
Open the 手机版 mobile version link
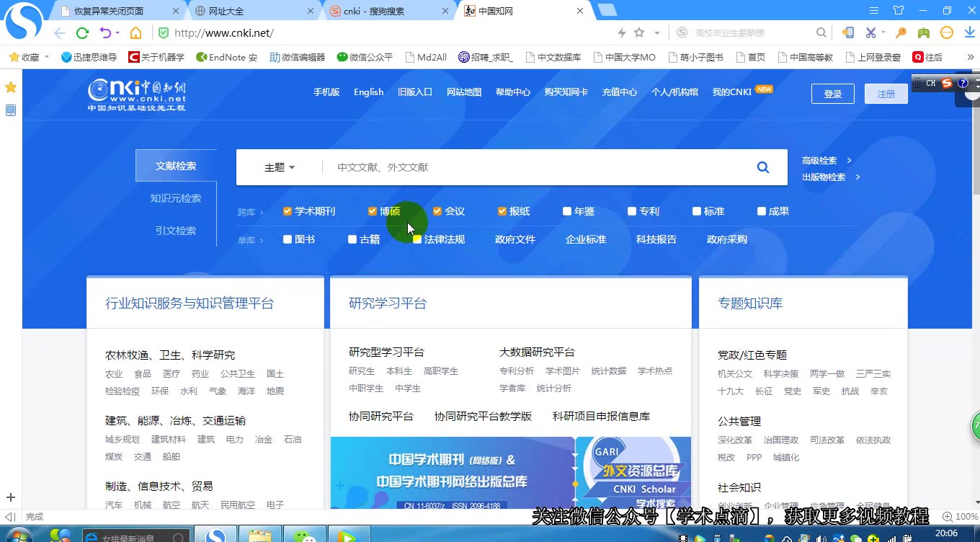tap(326, 92)
